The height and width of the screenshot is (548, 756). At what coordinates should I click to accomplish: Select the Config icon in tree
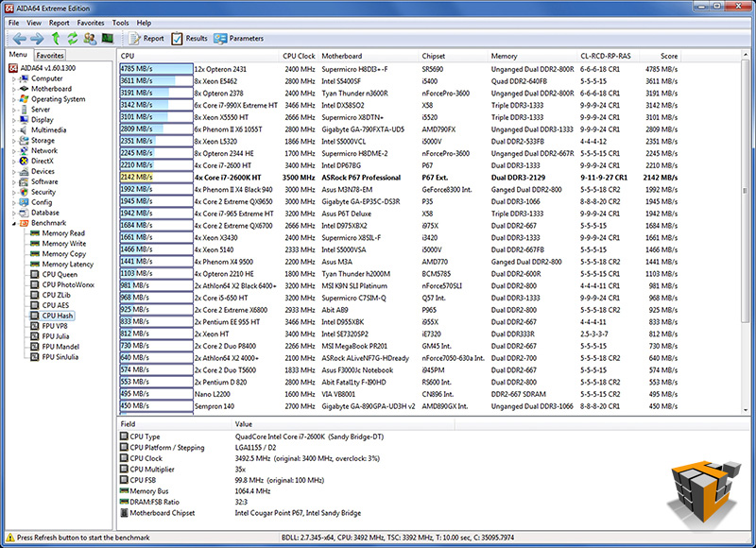pos(24,202)
